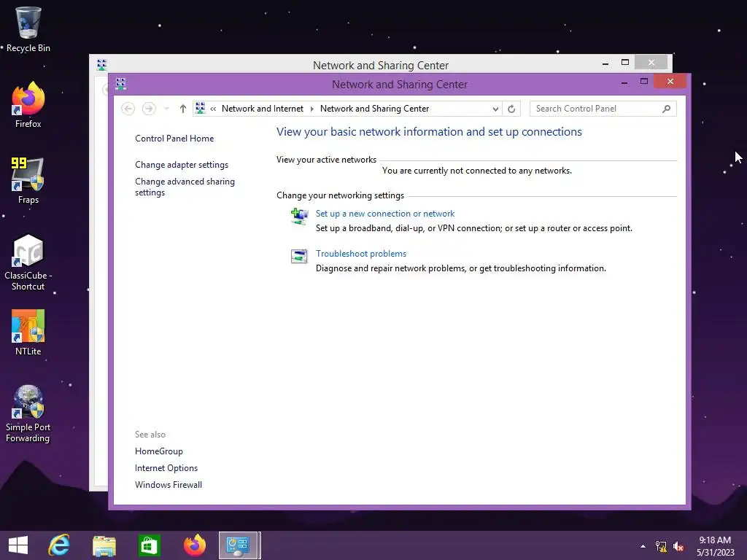Minimize the front Network and Sharing Center window

[x=624, y=82]
